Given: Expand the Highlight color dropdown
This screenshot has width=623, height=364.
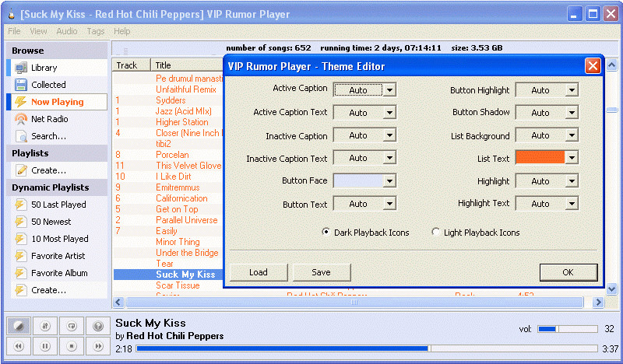Looking at the screenshot, I should [x=572, y=181].
